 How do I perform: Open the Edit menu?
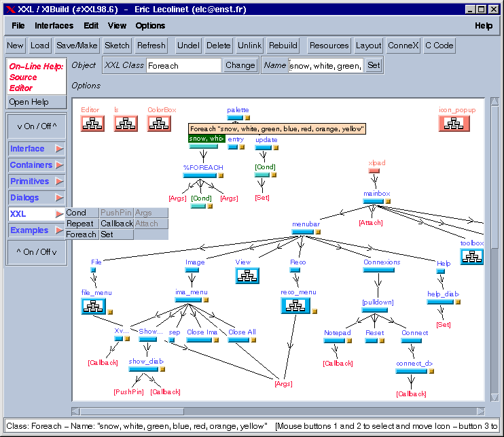pyautogui.click(x=91, y=25)
